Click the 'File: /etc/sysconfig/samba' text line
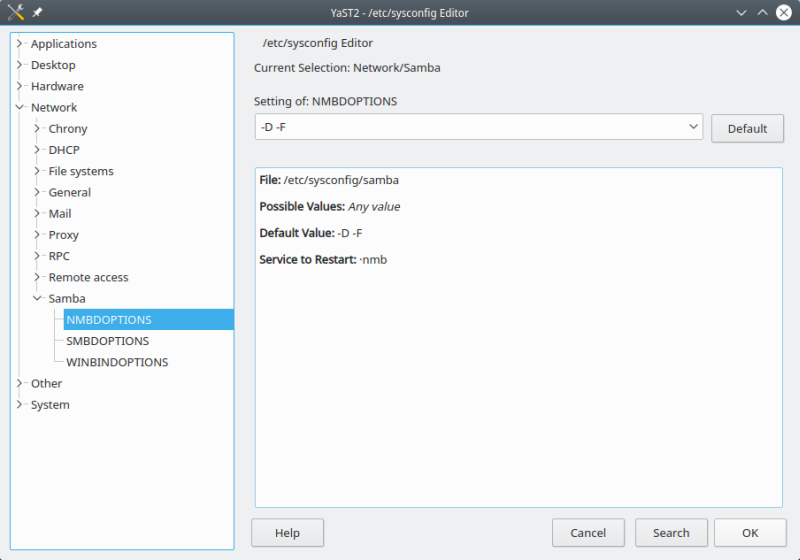 [x=329, y=180]
